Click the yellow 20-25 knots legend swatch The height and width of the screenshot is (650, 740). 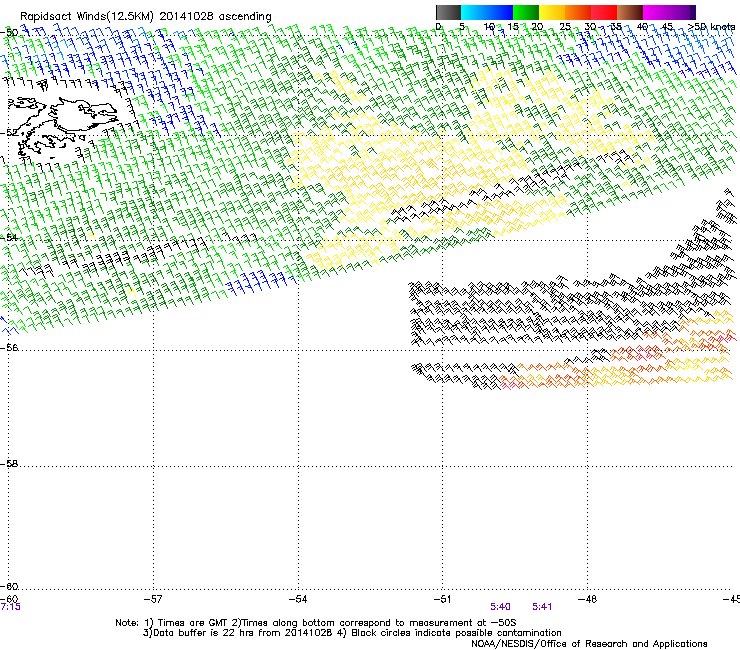coord(552,12)
